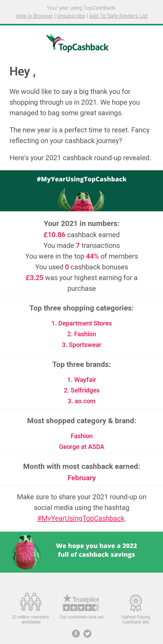
Task: Click the 2022 cashback savings banner text
Action: 96,550
